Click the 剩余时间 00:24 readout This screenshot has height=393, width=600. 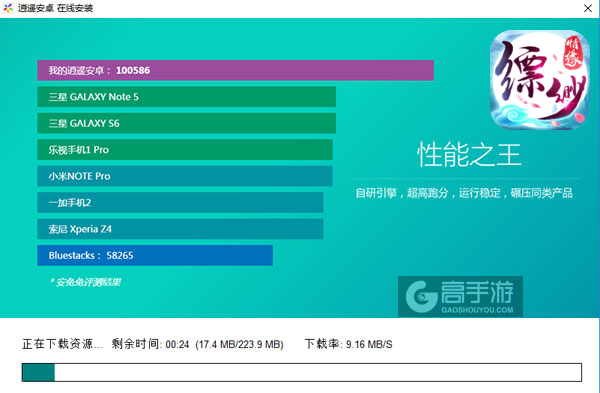150,344
